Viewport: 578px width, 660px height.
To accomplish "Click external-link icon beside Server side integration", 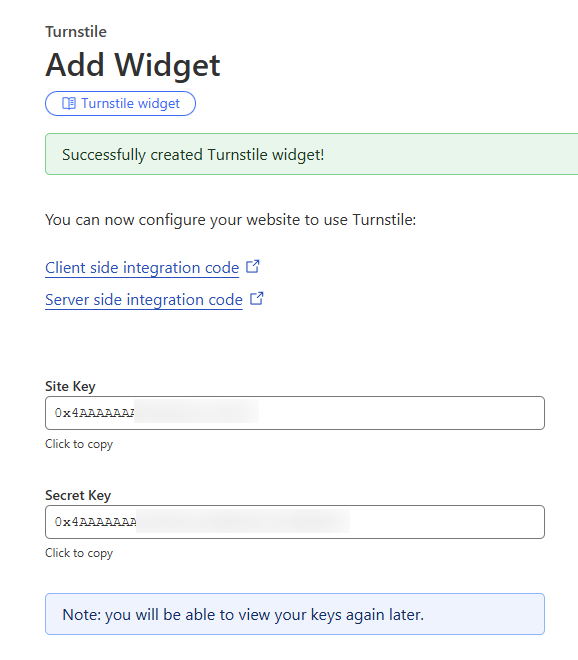I will tap(256, 298).
